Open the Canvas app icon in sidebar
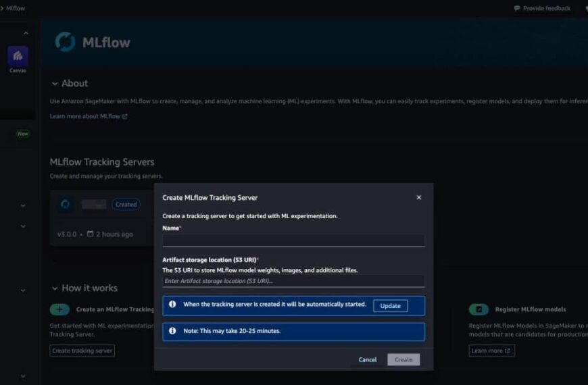The height and width of the screenshot is (385, 588). (x=18, y=56)
